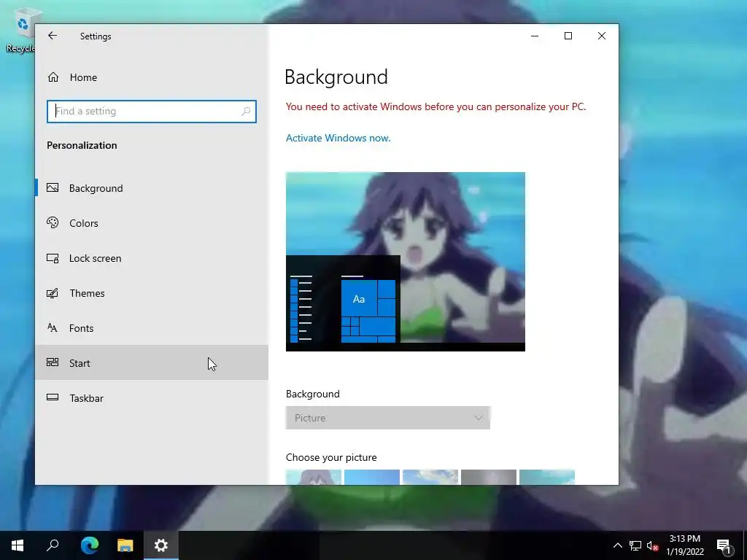Select the Recycle Bin desktop icon

21,30
